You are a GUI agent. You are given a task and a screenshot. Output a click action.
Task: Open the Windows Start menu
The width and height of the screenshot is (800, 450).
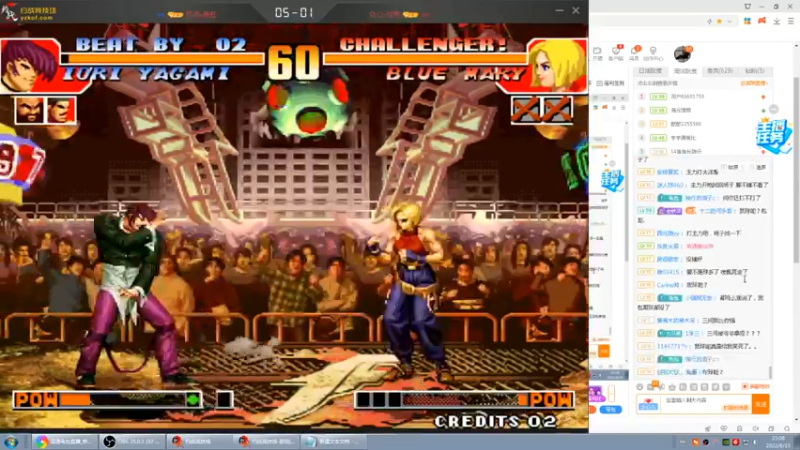tap(11, 441)
